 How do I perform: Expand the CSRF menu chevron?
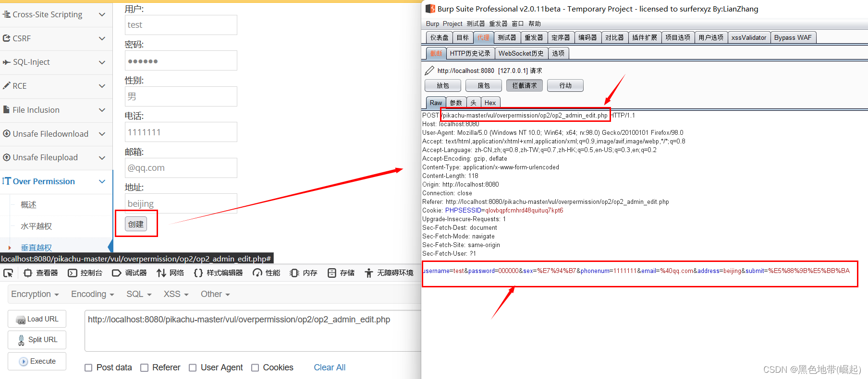[x=102, y=38]
